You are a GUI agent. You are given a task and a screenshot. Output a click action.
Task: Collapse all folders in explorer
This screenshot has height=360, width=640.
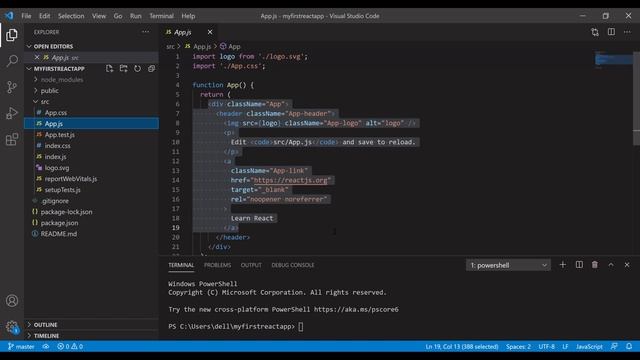(151, 69)
